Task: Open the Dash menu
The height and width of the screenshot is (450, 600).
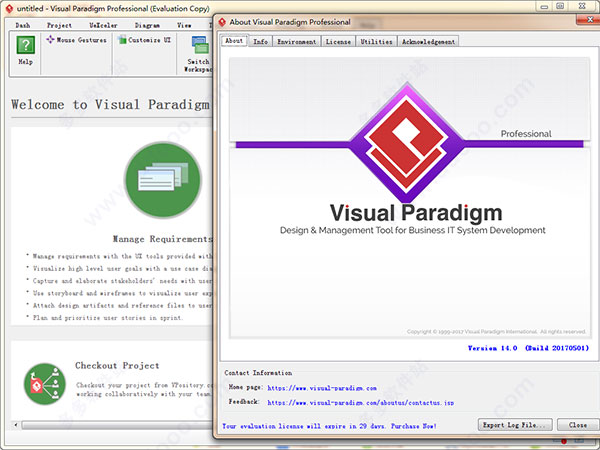Action: click(23, 26)
